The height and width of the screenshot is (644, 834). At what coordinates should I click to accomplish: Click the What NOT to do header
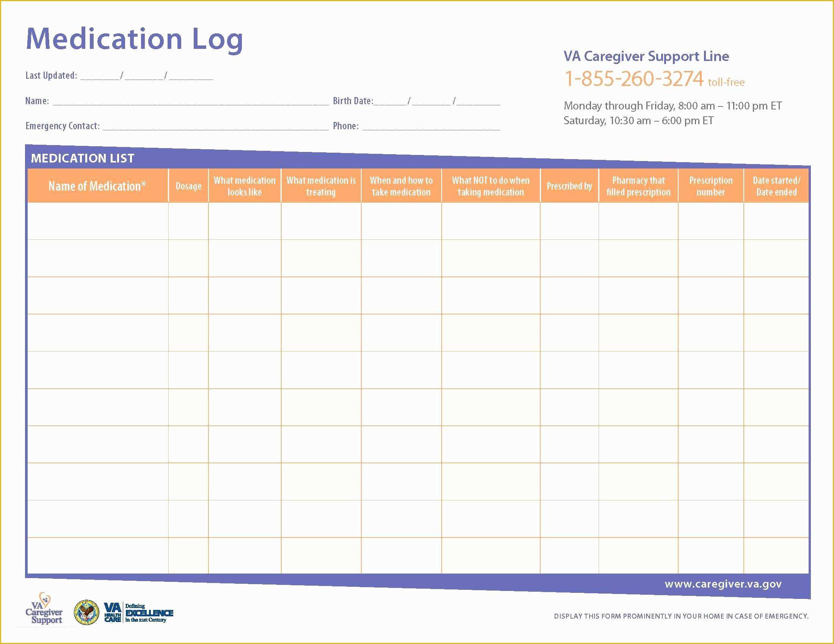point(491,186)
